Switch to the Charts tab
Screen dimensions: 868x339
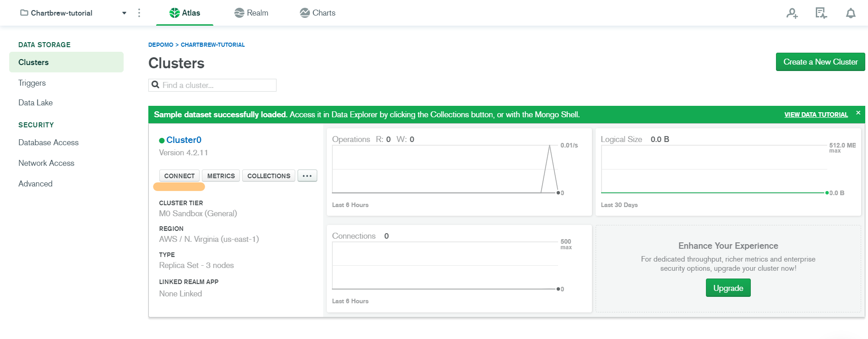[x=318, y=13]
